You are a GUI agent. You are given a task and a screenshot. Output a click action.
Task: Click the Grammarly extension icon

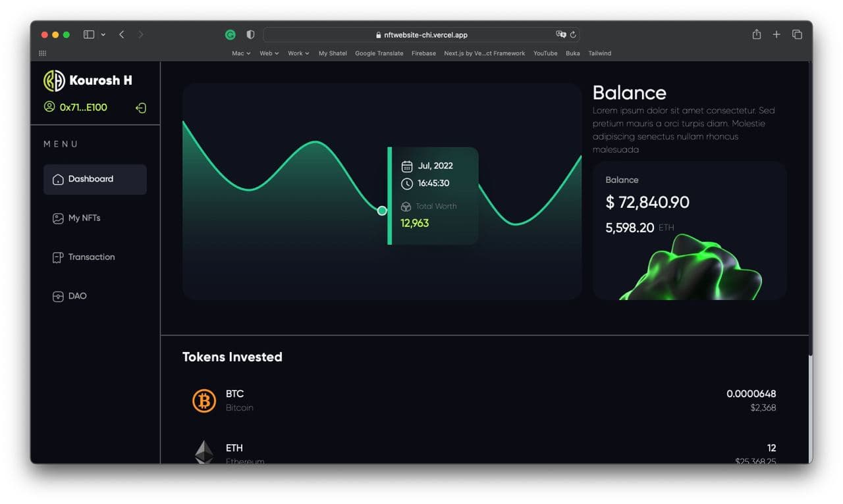click(230, 35)
